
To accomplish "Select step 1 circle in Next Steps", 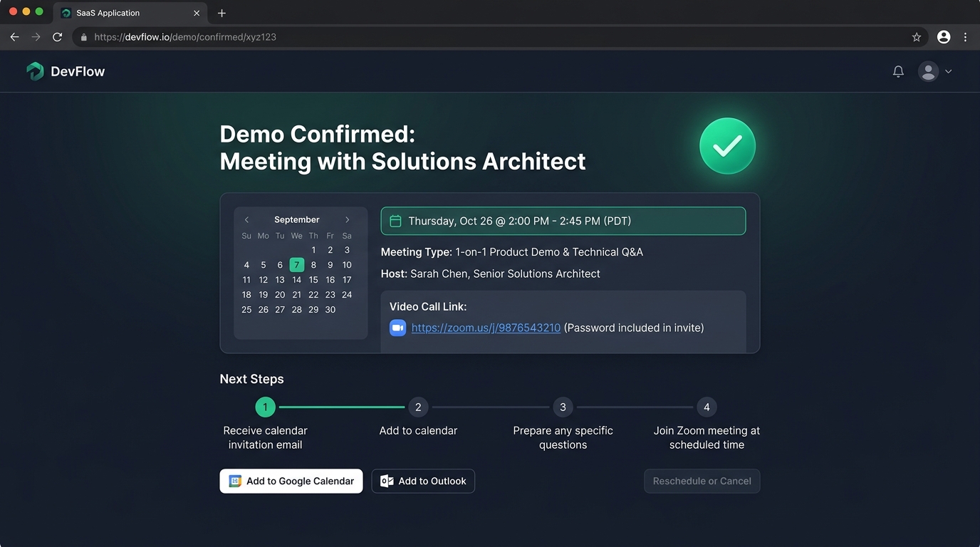I will 265,407.
